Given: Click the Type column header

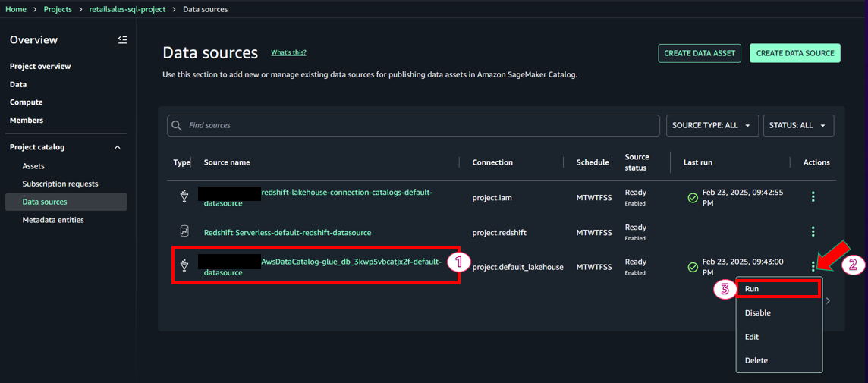Looking at the screenshot, I should (181, 162).
